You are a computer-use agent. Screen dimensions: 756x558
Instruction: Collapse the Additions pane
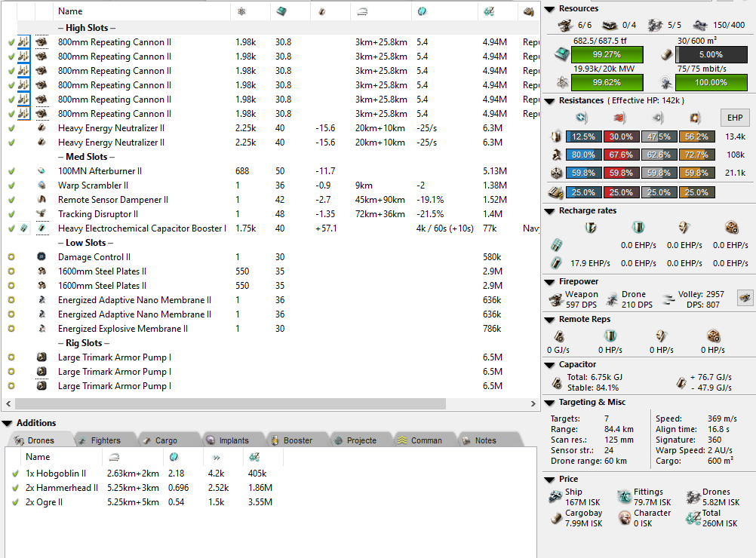coord(7,423)
